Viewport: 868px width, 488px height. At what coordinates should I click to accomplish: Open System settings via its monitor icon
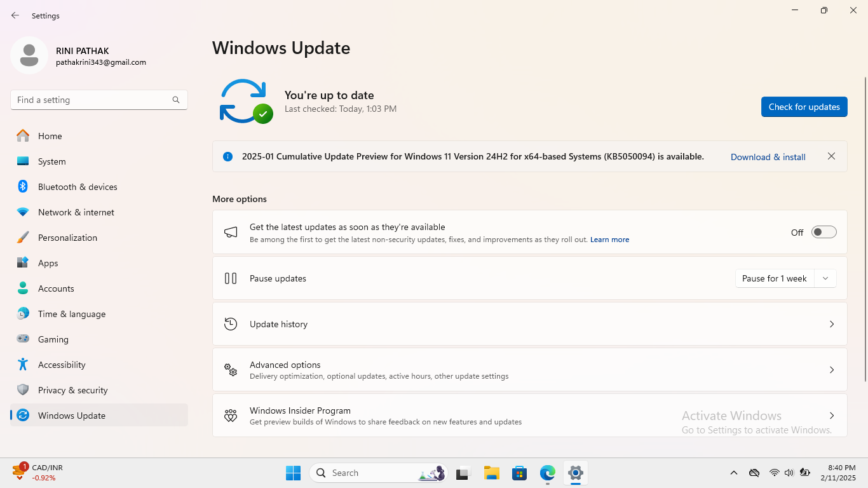coord(23,161)
